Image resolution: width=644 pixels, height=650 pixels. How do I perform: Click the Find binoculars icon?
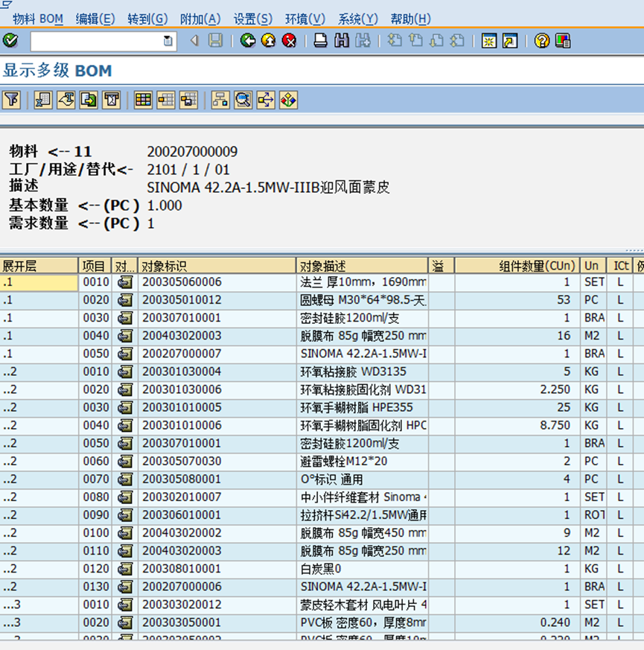pos(342,41)
